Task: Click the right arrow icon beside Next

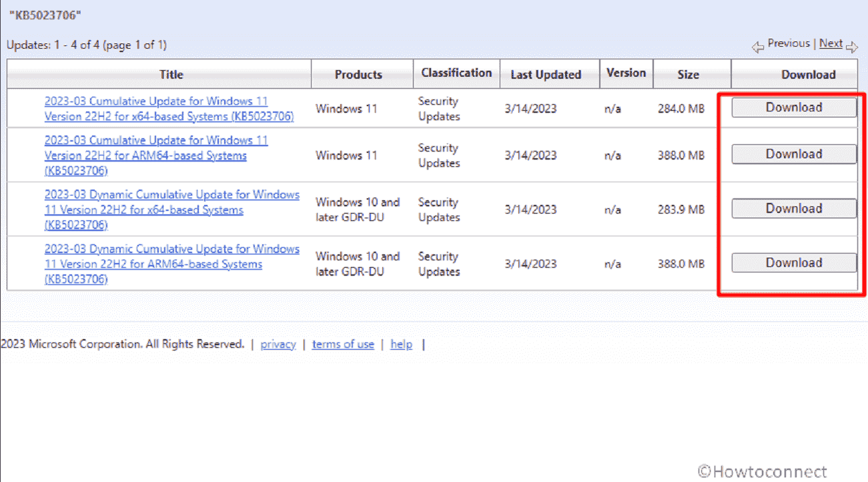Action: tap(851, 47)
